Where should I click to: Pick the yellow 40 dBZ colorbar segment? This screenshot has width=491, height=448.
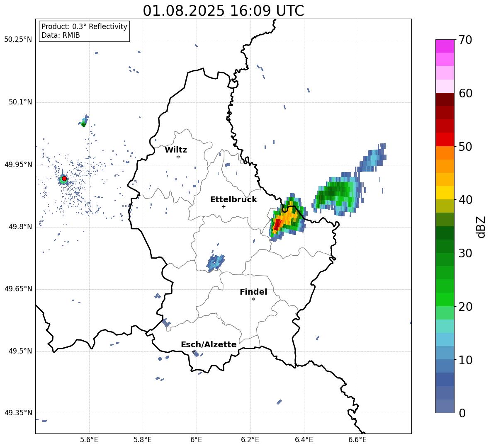pos(445,193)
